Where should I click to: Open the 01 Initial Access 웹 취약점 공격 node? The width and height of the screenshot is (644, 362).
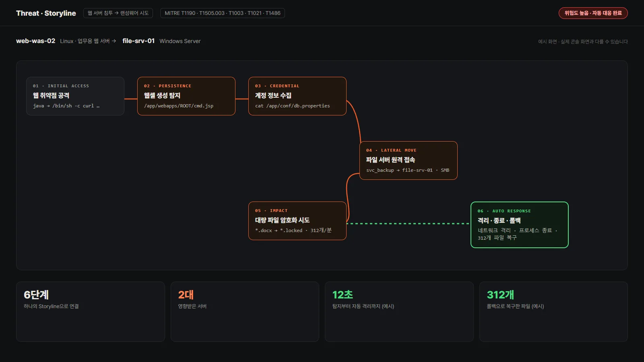click(75, 96)
